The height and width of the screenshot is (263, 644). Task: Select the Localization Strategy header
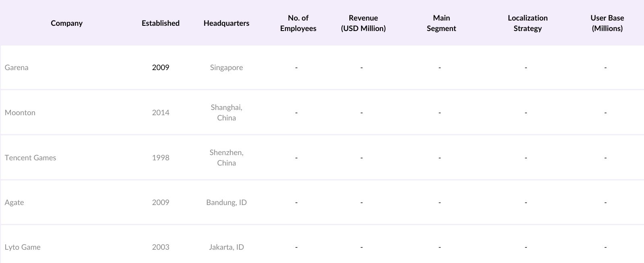coord(527,23)
